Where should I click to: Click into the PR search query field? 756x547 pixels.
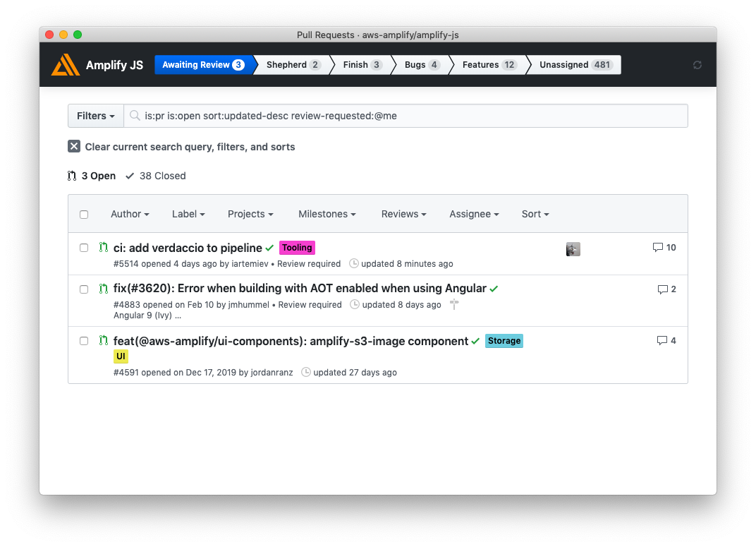[x=406, y=116]
